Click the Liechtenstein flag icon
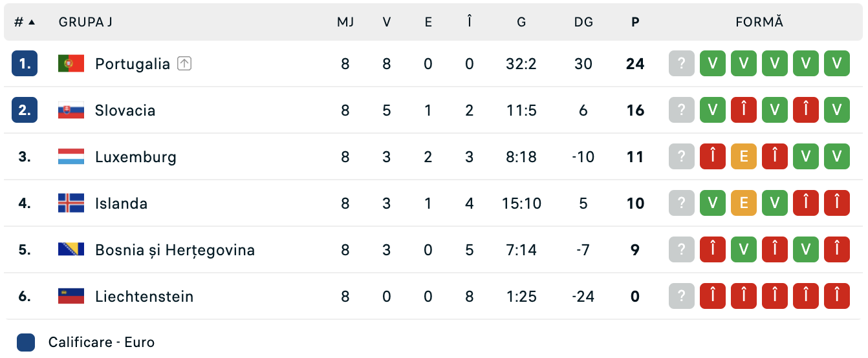The width and height of the screenshot is (868, 358). point(71,296)
